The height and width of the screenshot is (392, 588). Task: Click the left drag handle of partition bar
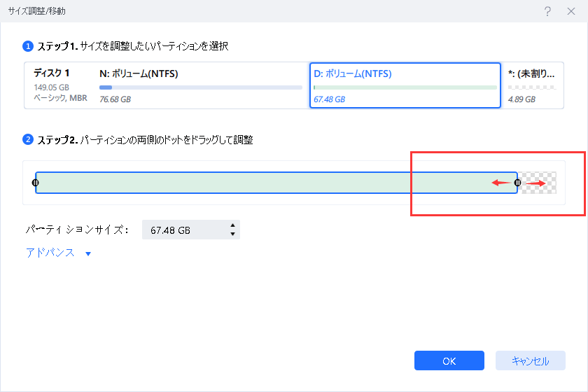[x=36, y=183]
